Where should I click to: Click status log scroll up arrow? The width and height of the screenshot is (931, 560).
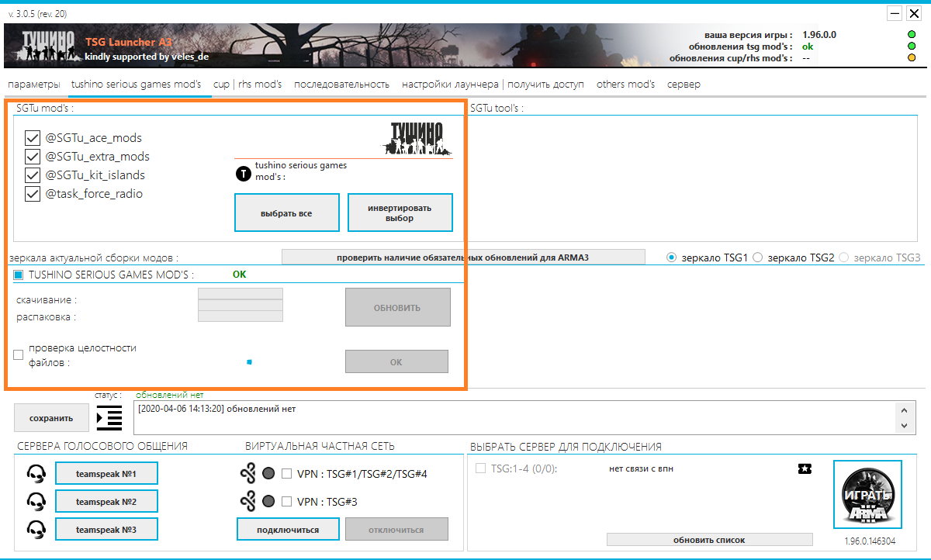click(x=903, y=410)
